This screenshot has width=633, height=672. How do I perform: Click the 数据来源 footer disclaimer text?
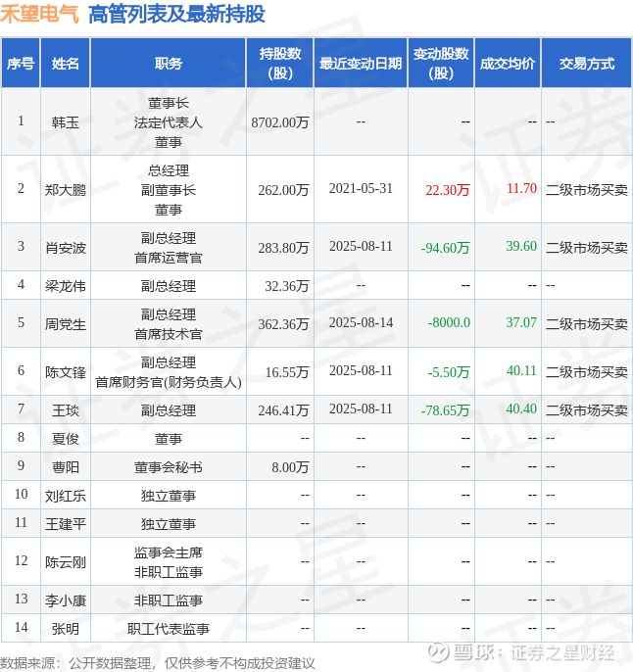158,663
